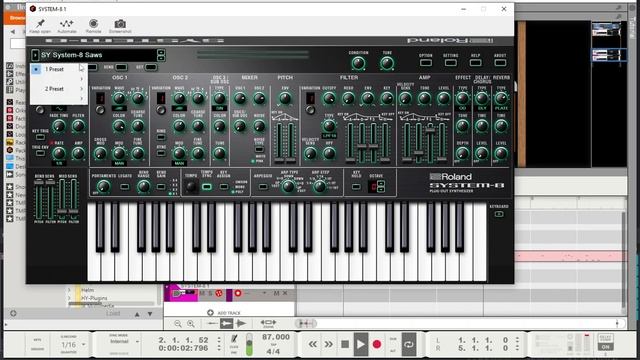Image resolution: width=640 pixels, height=360 pixels.
Task: Click the Condition knob
Action: [358, 63]
